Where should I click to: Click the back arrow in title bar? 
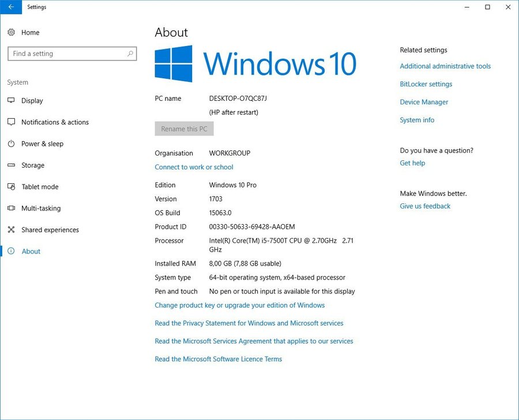11,7
